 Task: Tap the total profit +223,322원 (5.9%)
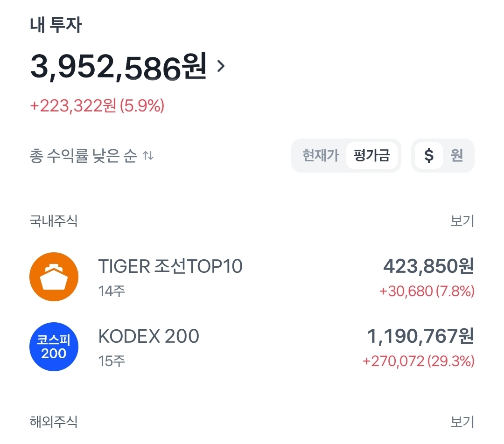tap(97, 106)
